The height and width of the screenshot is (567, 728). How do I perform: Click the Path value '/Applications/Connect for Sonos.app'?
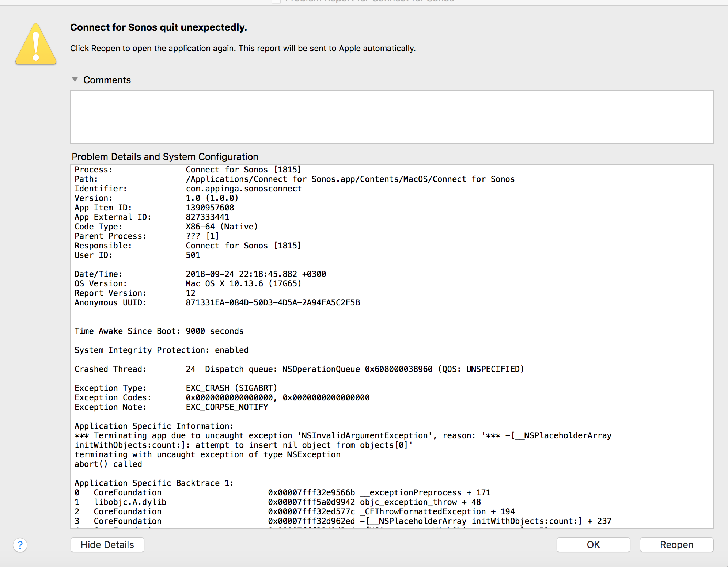(x=350, y=179)
